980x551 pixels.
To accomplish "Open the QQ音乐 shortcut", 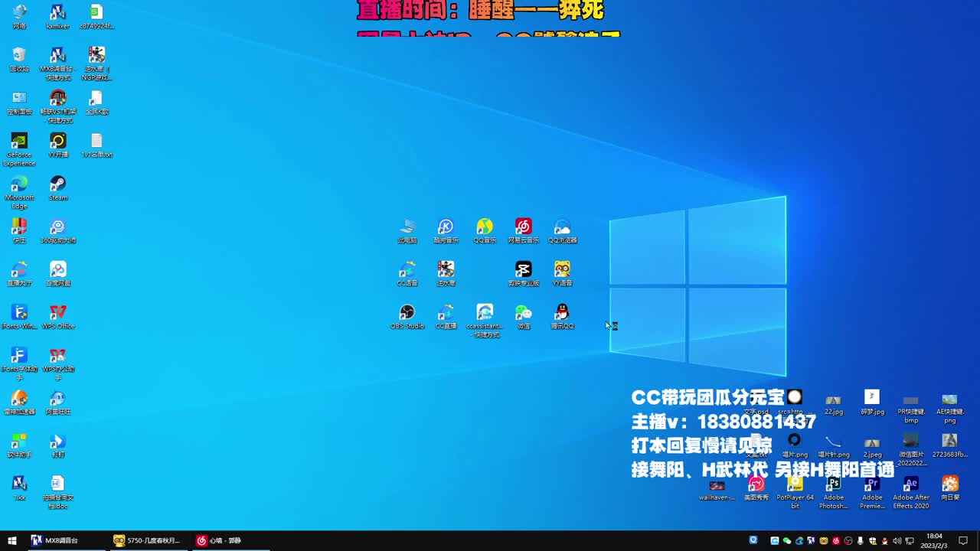I will 485,231.
